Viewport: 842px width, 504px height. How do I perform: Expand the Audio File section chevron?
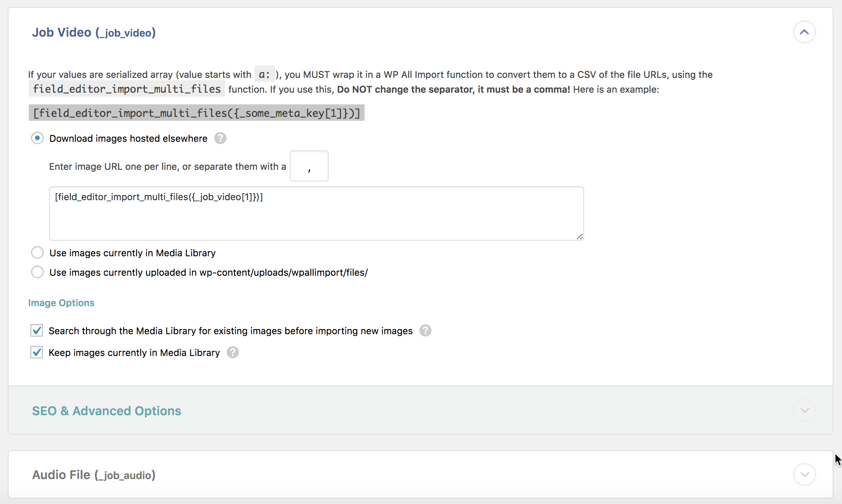pyautogui.click(x=804, y=474)
